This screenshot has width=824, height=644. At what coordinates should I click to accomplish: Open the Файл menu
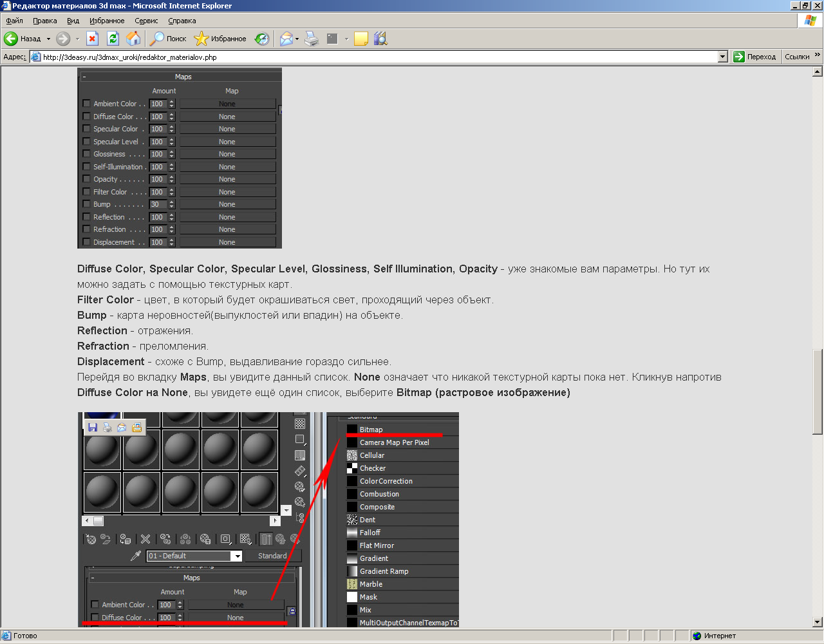pyautogui.click(x=14, y=21)
